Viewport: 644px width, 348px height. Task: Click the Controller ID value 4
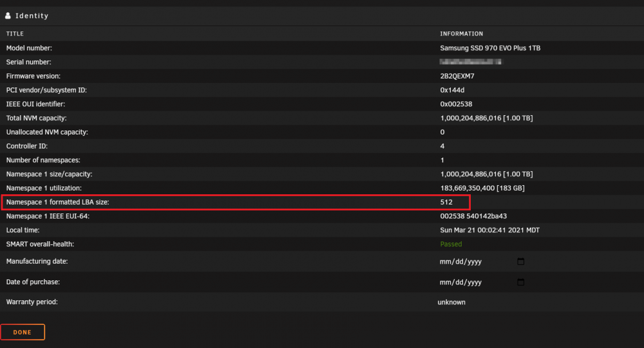tap(442, 145)
